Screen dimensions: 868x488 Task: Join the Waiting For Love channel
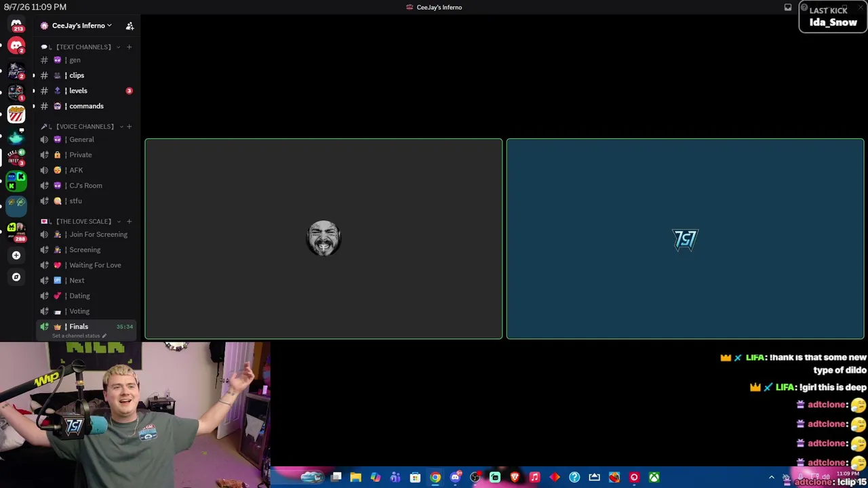(87, 265)
